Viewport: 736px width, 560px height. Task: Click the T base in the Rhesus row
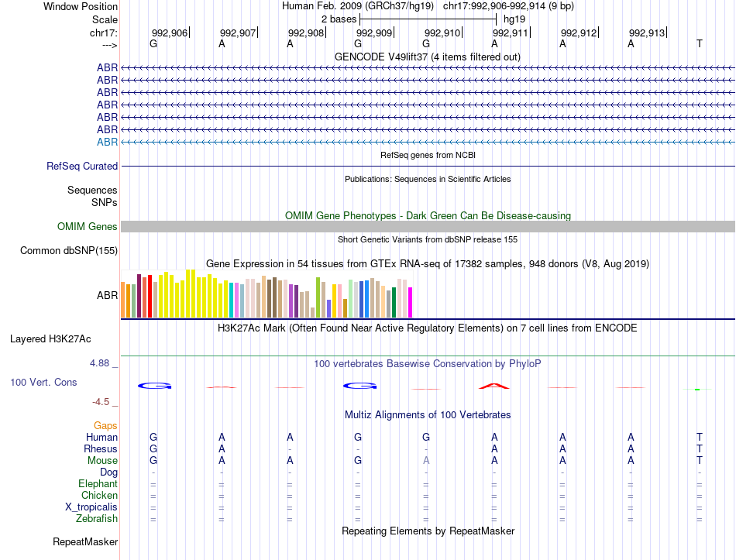point(700,449)
